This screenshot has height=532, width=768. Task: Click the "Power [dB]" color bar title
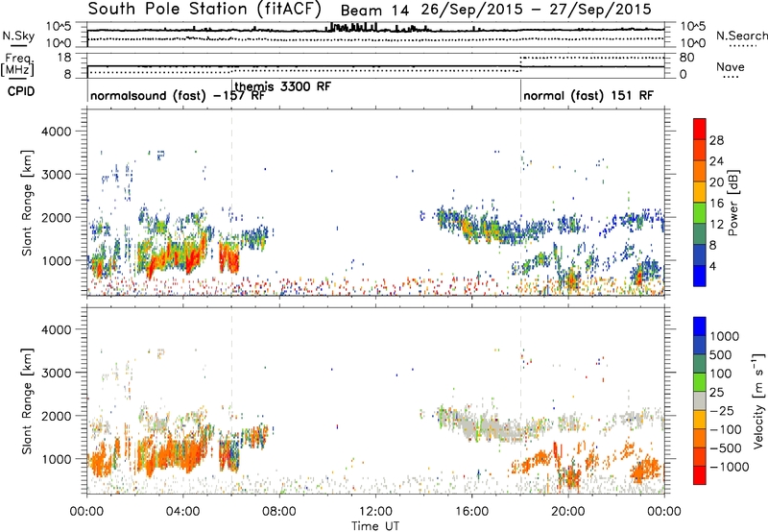732,203
